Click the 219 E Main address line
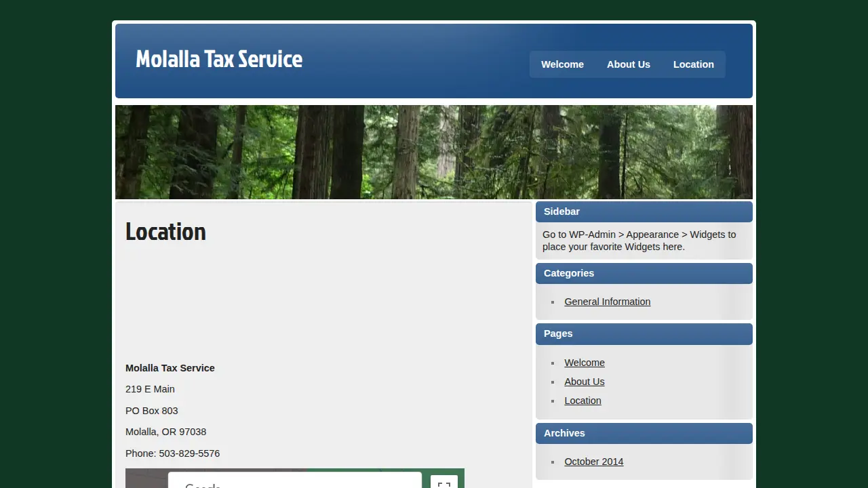This screenshot has width=868, height=488. (x=150, y=389)
